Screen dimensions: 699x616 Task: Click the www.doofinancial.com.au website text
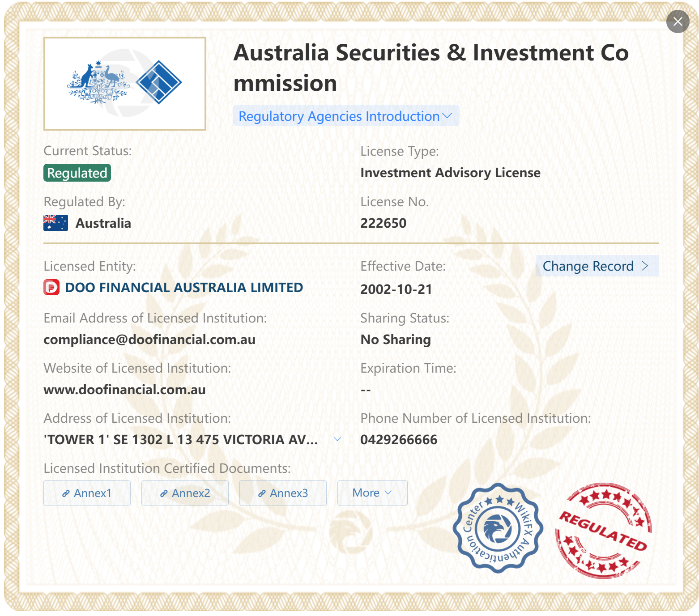coord(124,390)
